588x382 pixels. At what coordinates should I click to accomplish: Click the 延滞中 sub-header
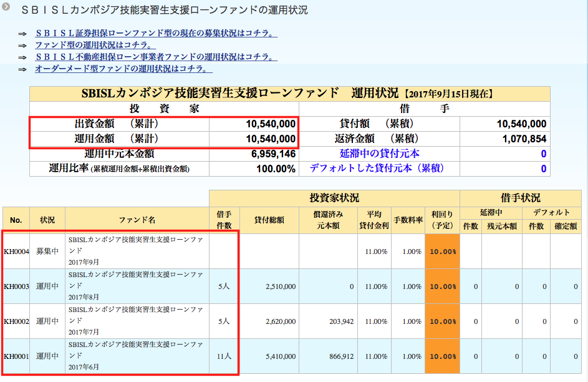pos(491,213)
